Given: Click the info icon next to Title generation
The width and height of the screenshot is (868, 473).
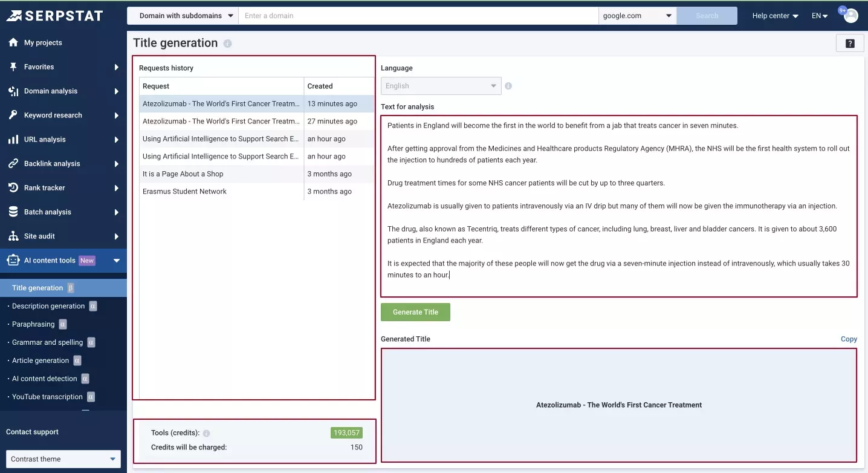Looking at the screenshot, I should coord(227,44).
